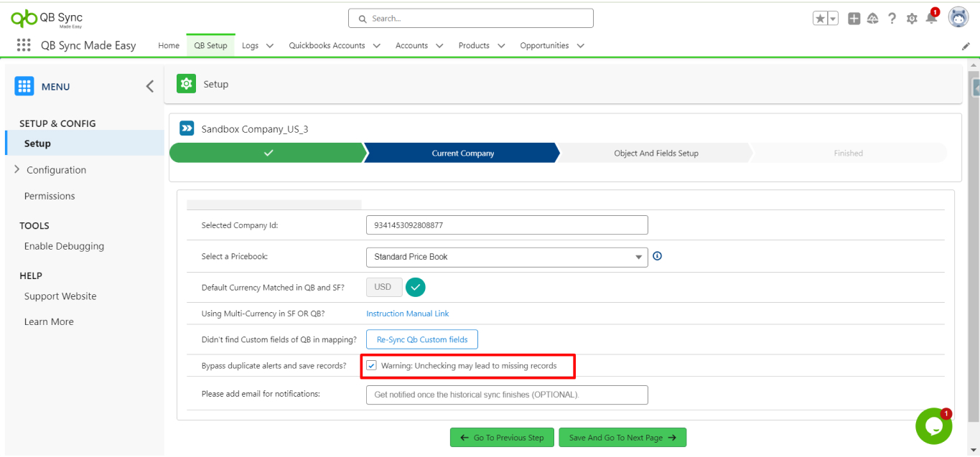This screenshot has height=457, width=980.
Task: Click Enable Debugging under Tools
Action: 64,246
